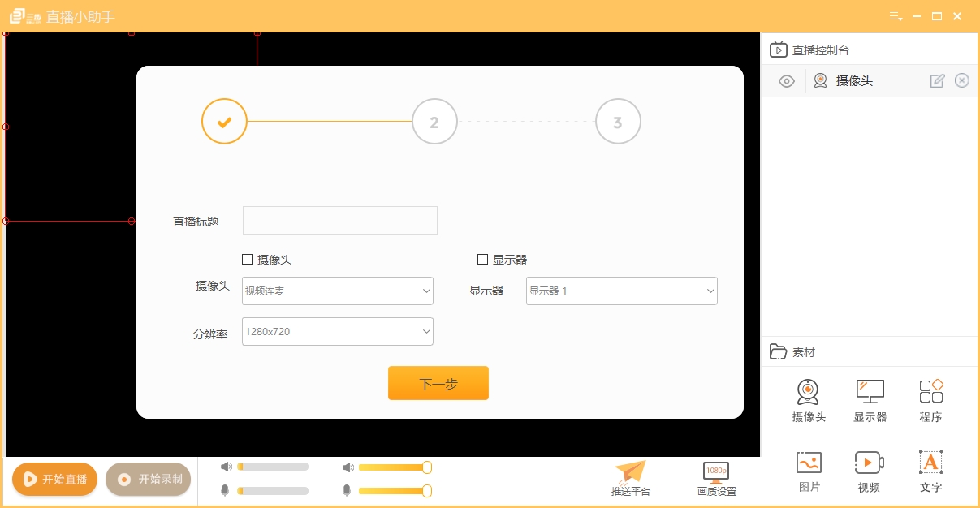This screenshot has width=980, height=508.
Task: Jump to wizard step 3
Action: (x=618, y=122)
